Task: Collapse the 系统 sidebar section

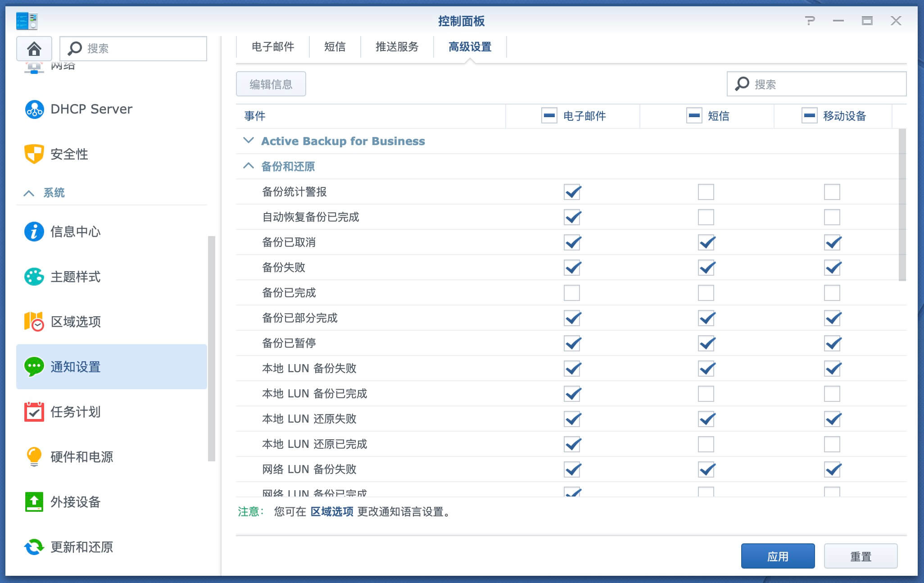Action: 29,193
